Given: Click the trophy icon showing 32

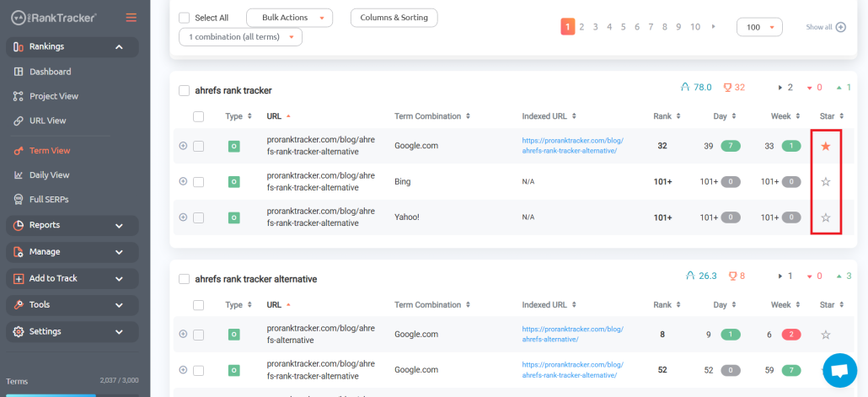Looking at the screenshot, I should (728, 88).
